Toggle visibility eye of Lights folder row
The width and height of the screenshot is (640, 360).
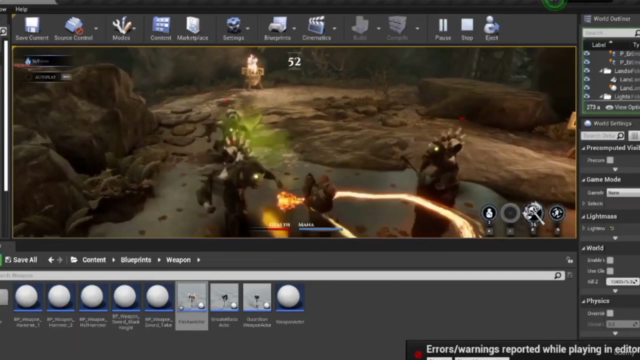click(587, 96)
